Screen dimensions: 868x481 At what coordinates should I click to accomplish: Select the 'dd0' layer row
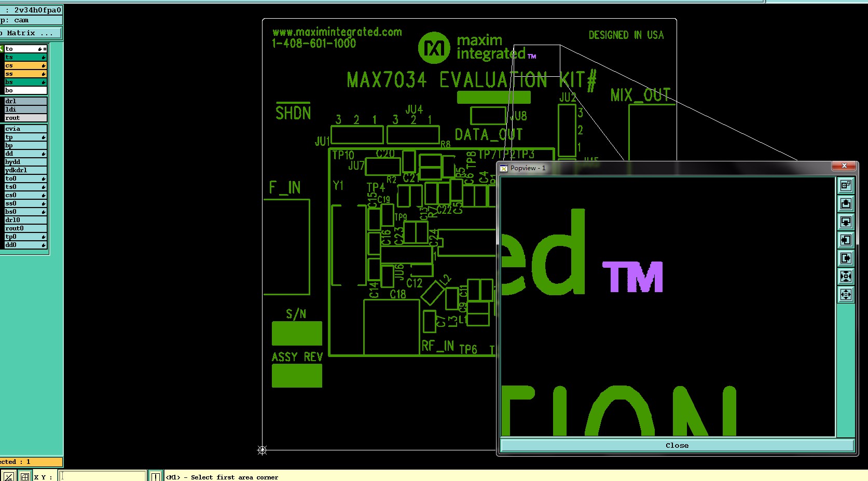coord(25,245)
